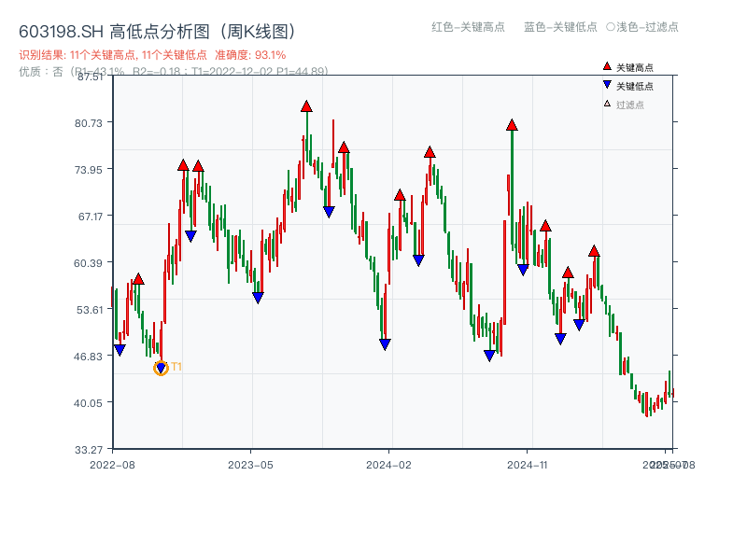The width and height of the screenshot is (747, 560).
Task: Click the light triangle icon beside 过滤点
Action: (x=607, y=103)
